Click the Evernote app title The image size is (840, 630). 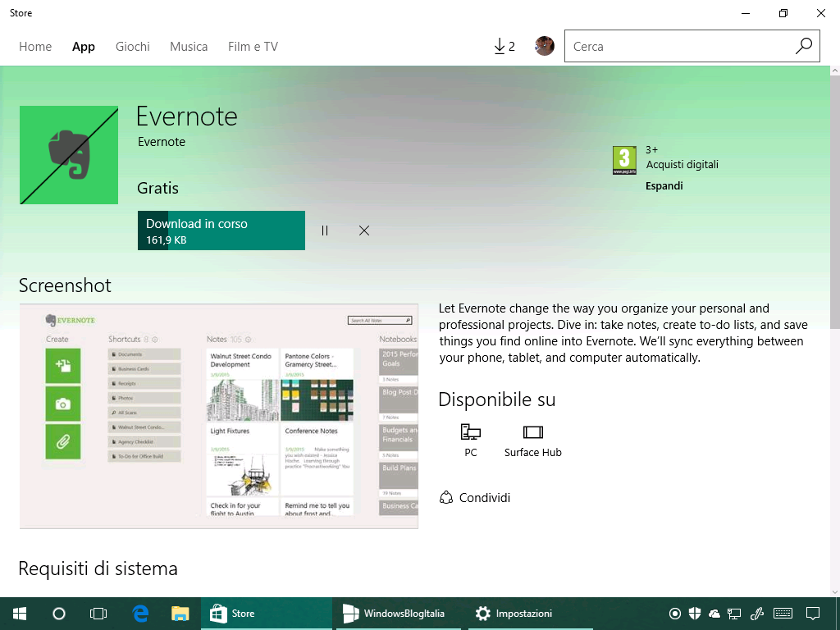(x=186, y=116)
